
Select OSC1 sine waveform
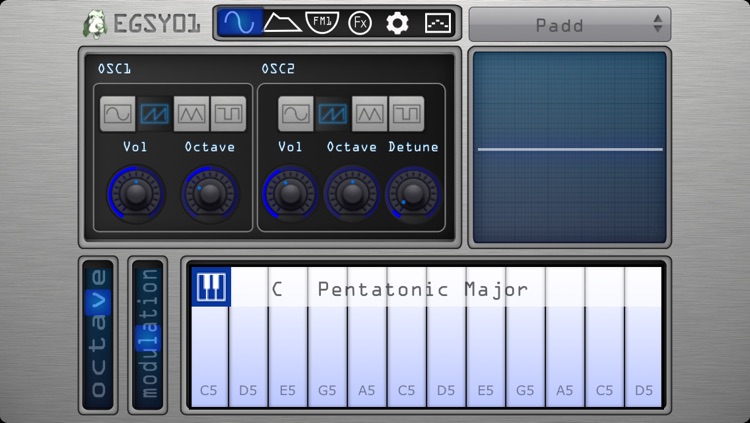[118, 114]
